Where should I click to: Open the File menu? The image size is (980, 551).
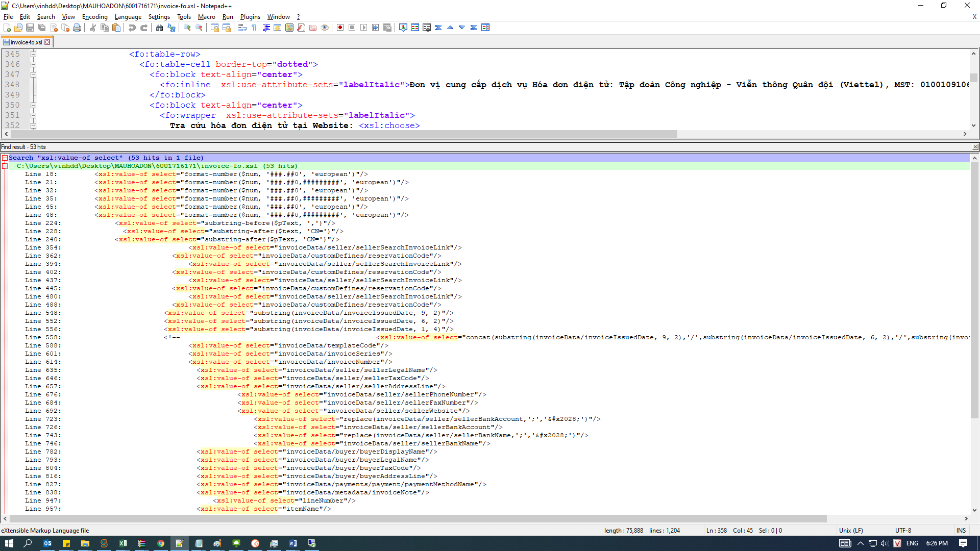point(9,17)
